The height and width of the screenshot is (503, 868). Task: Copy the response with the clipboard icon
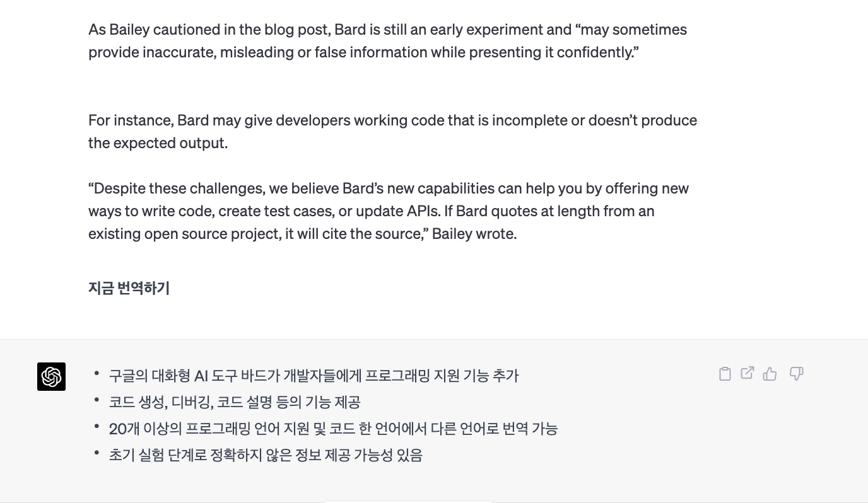point(725,374)
